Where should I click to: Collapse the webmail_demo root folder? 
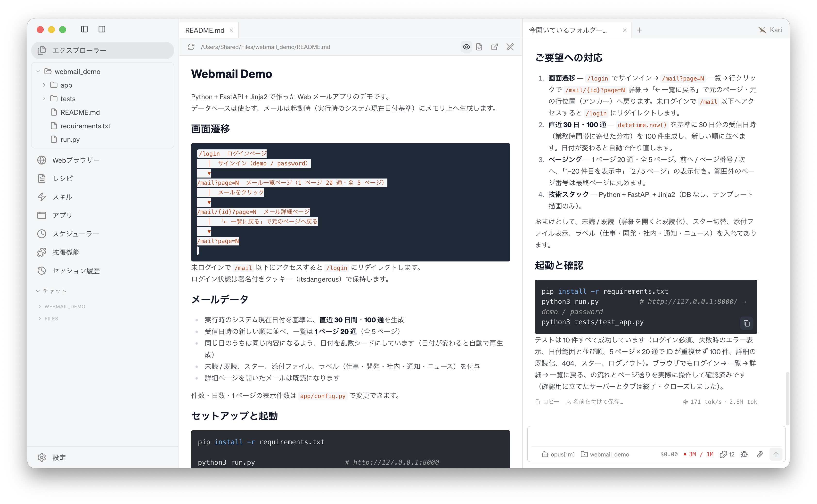(x=38, y=72)
